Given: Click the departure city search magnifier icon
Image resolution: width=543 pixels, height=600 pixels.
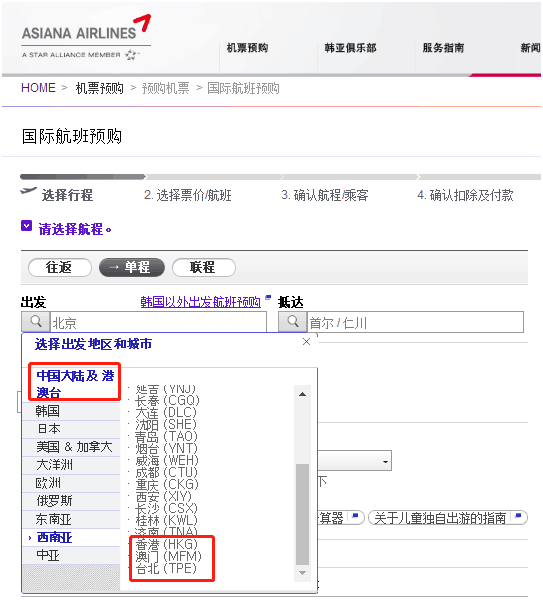Looking at the screenshot, I should tap(36, 322).
